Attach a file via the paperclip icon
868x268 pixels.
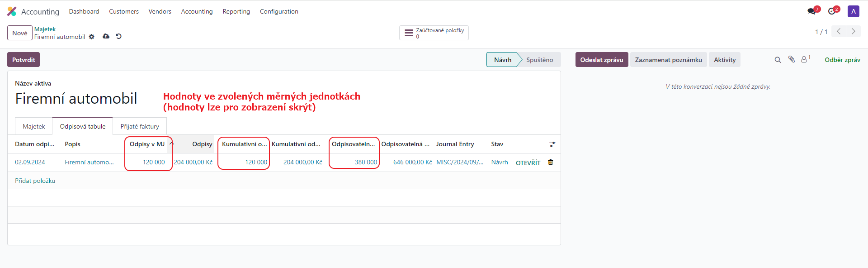point(792,59)
